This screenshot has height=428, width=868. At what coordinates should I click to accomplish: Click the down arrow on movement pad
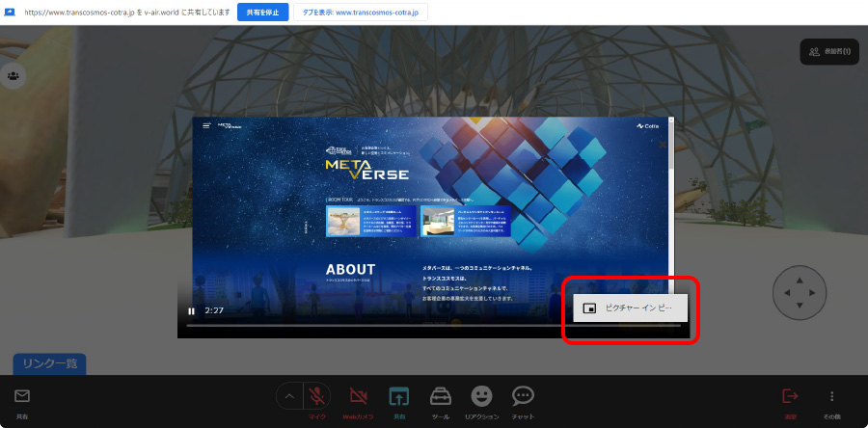800,306
